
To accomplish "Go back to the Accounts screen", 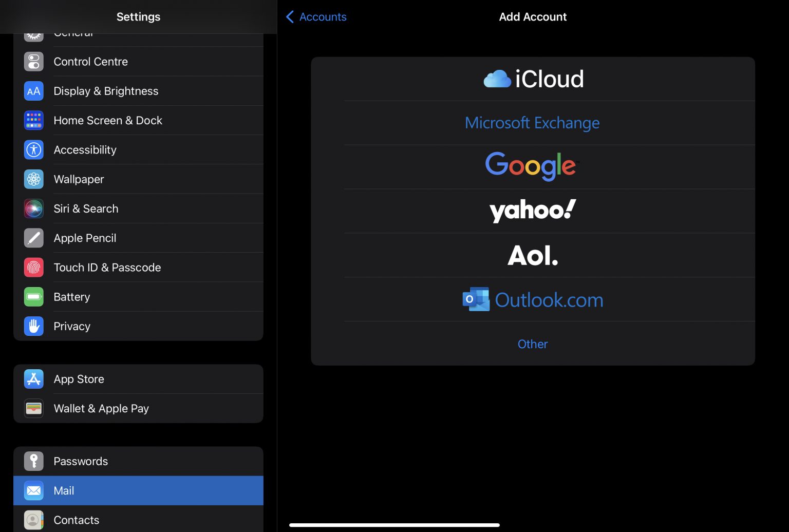I will pos(315,17).
